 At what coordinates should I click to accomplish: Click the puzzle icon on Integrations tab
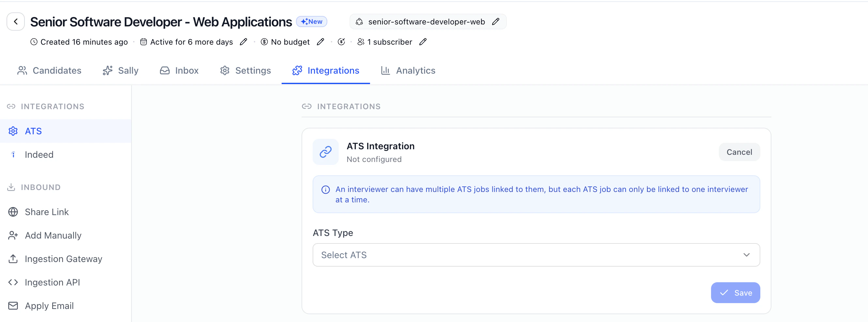(x=297, y=70)
